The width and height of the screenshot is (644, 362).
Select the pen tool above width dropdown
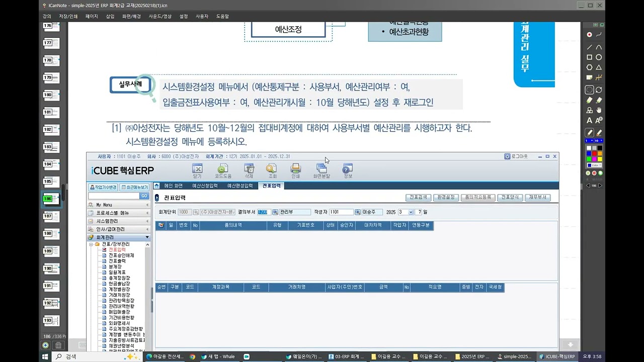point(589,132)
